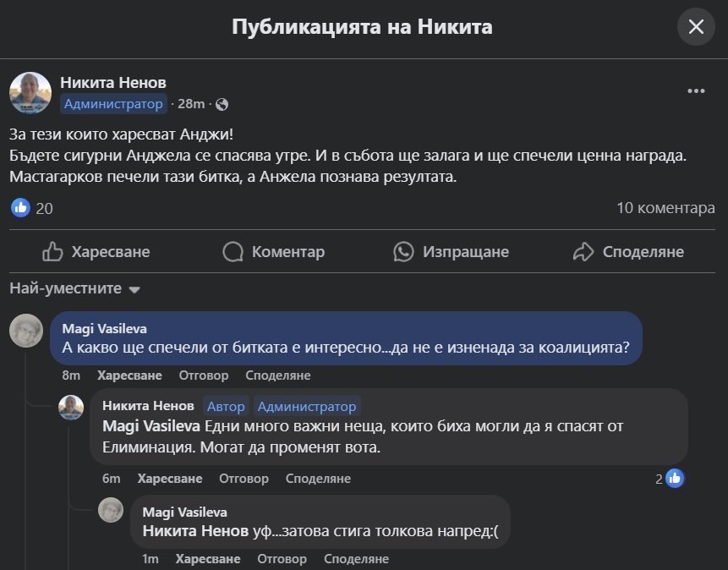
Task: Share the post with Споделяне arrow
Action: tap(628, 251)
